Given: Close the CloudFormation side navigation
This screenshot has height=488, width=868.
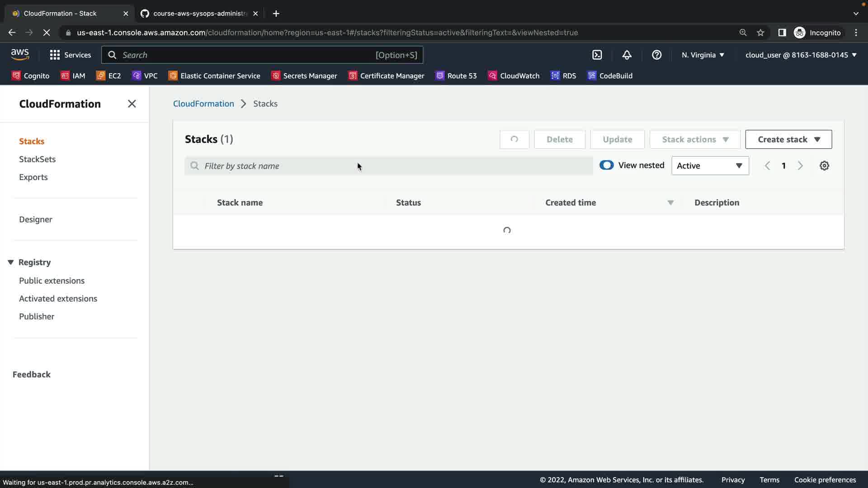Looking at the screenshot, I should 132,104.
